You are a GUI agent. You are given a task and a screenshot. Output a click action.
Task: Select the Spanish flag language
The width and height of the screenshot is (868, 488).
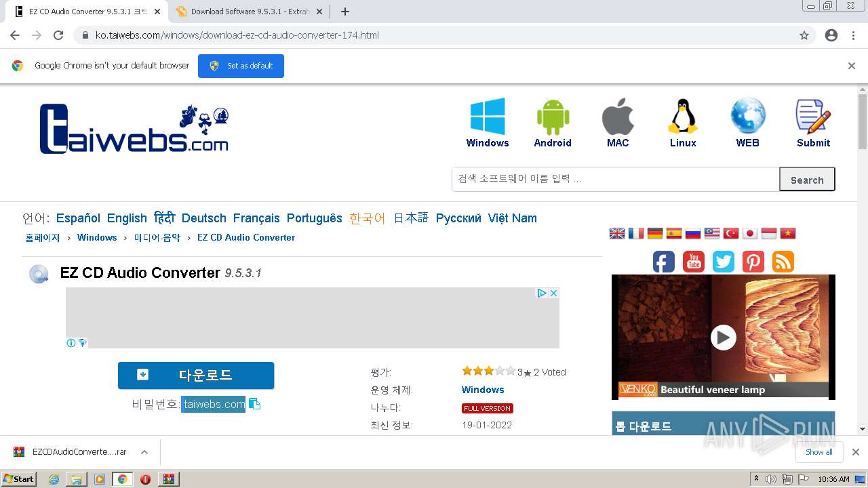click(x=674, y=233)
